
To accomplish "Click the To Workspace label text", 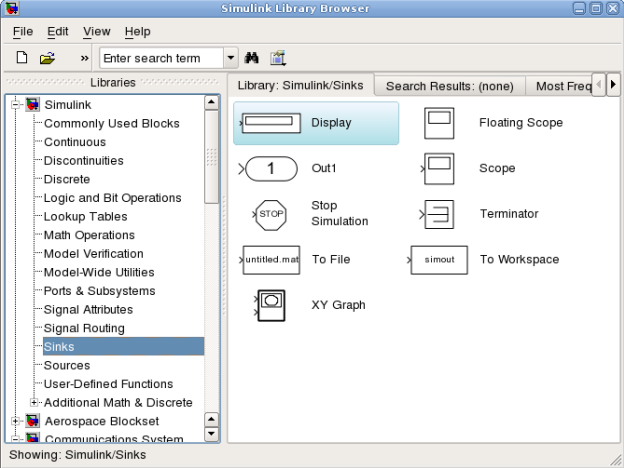I will pyautogui.click(x=519, y=259).
